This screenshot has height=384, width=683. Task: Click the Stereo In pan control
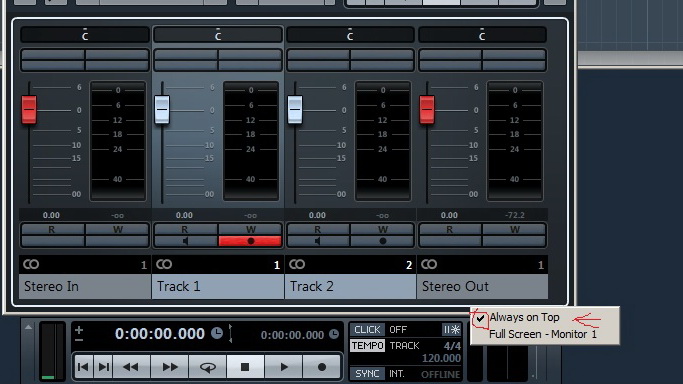pyautogui.click(x=85, y=35)
